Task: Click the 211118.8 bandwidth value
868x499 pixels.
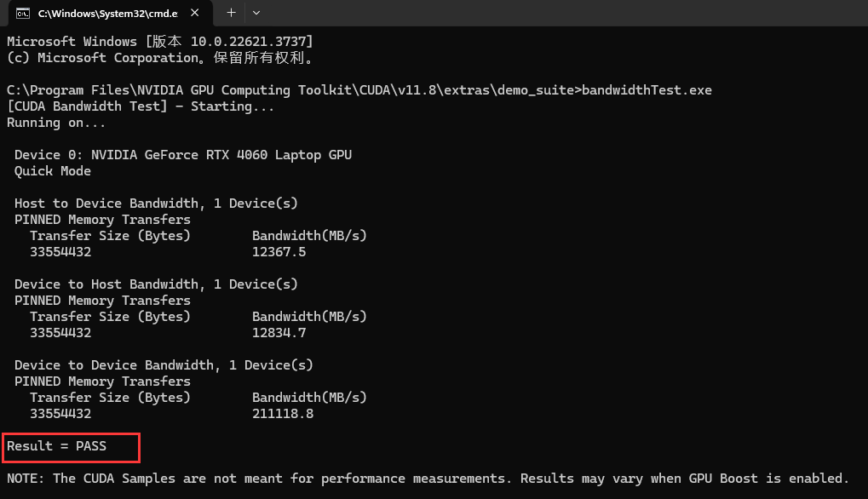Action: click(x=283, y=414)
